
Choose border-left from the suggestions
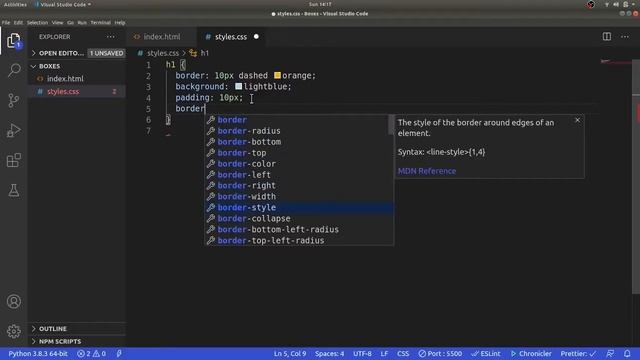pos(299,175)
